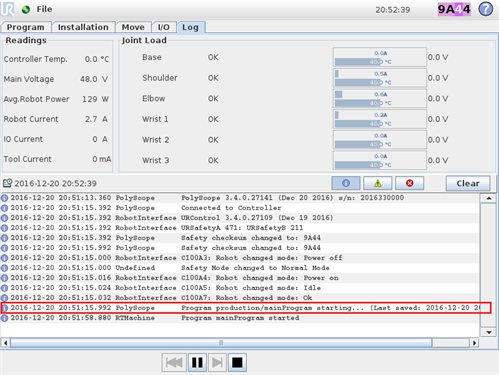Click the green robot status indicator

click(26, 10)
